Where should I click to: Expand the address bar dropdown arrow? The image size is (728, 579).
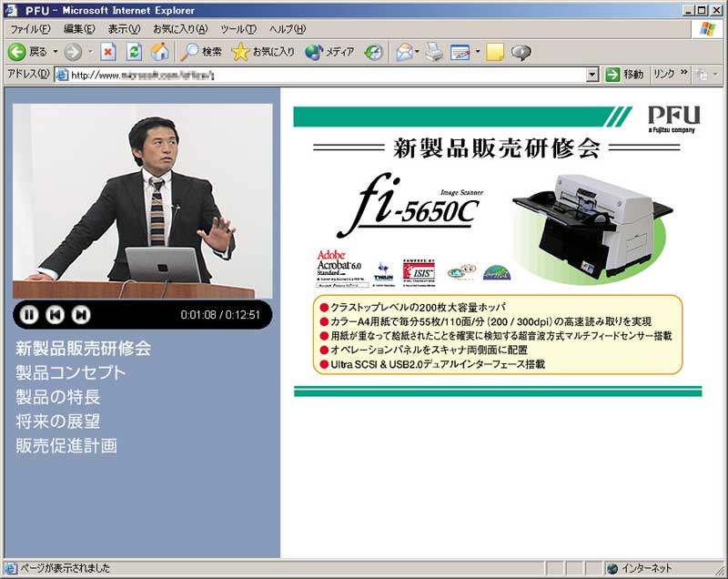592,75
